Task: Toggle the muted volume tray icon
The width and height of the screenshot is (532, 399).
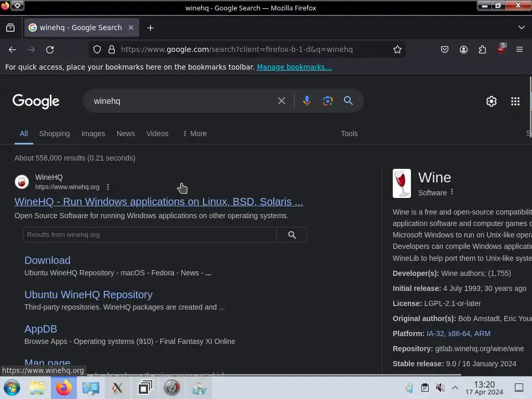Action: pyautogui.click(x=440, y=388)
